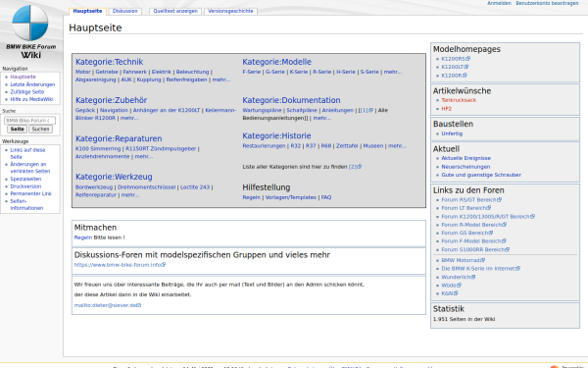This screenshot has width=588, height=368.
Task: Open the Kategorie:Werkzeug heading link
Action: [x=114, y=177]
